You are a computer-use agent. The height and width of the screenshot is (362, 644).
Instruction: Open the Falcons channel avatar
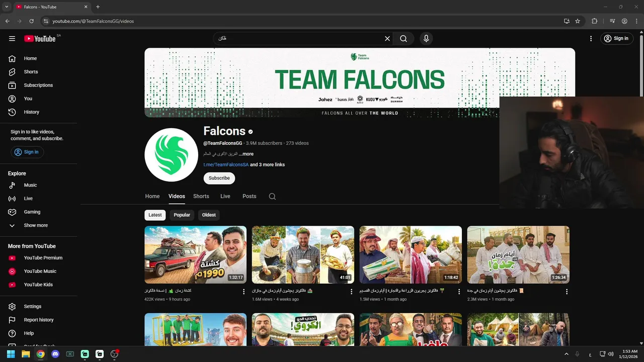171,155
